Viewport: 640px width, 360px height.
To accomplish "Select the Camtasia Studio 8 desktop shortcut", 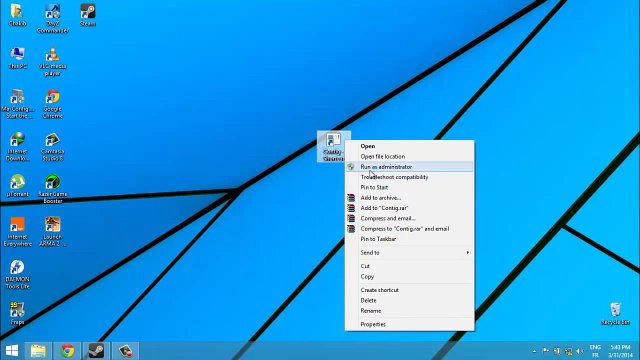I will pos(53,147).
